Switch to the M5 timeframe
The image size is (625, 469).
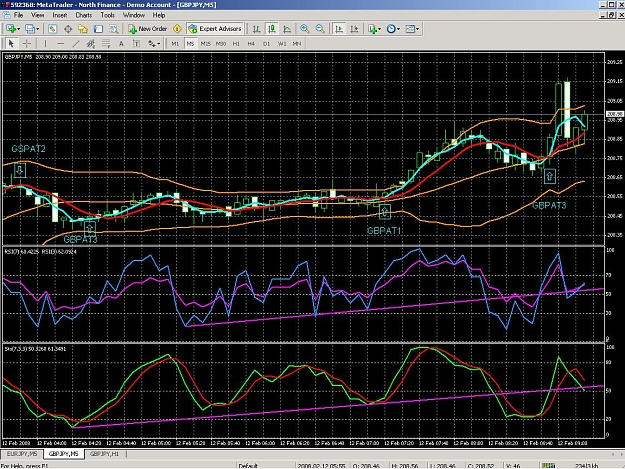pyautogui.click(x=190, y=43)
